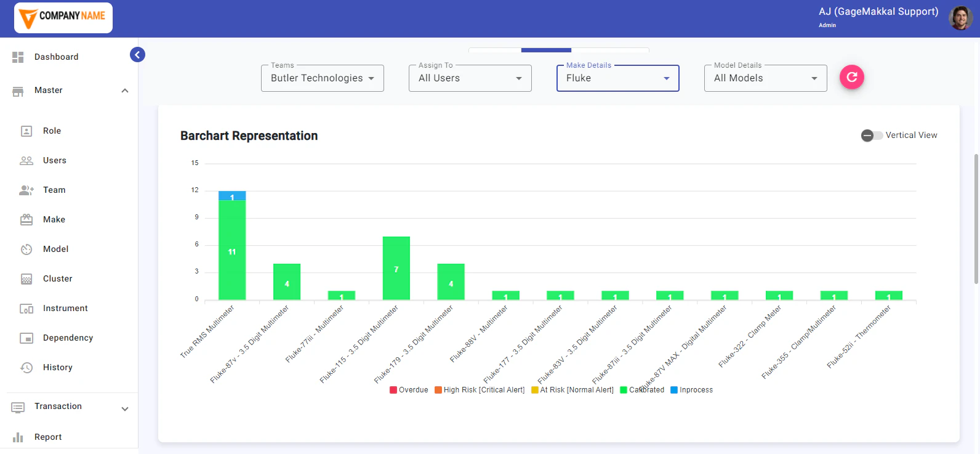
Task: Toggle the Vertical View switch
Action: click(872, 136)
